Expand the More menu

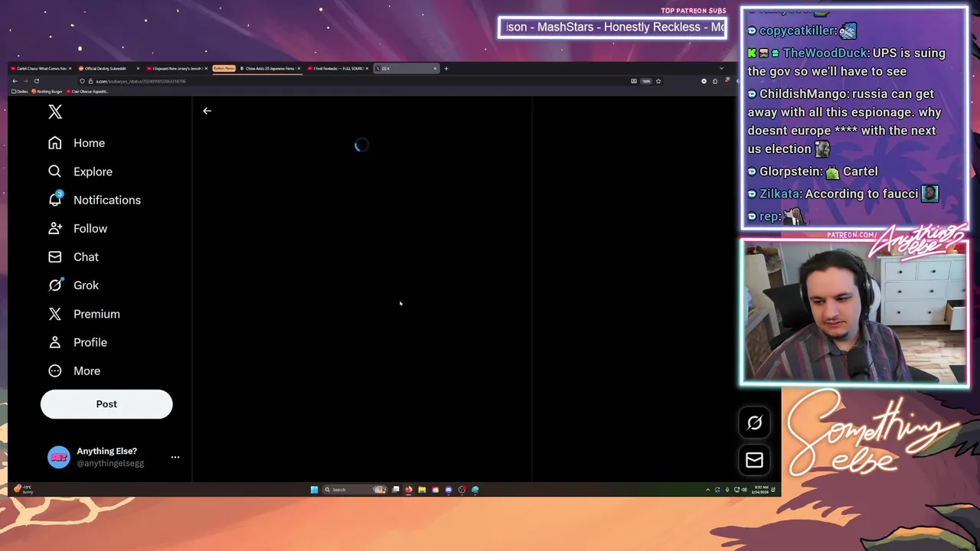coord(74,370)
